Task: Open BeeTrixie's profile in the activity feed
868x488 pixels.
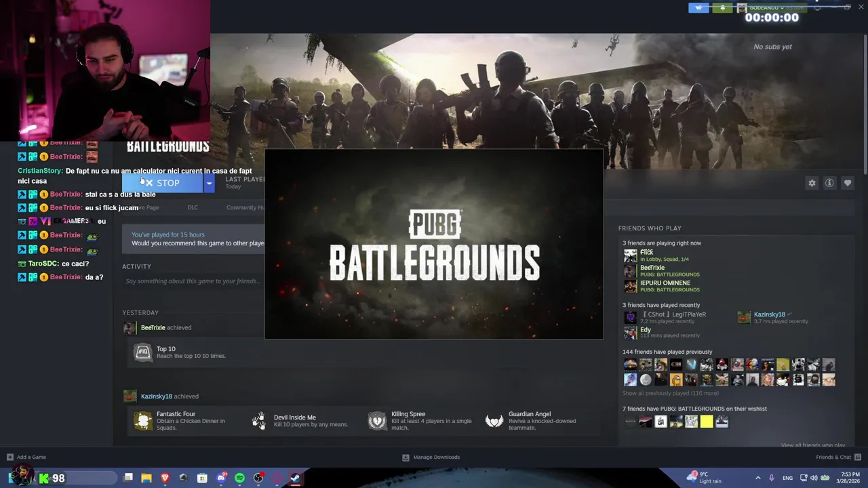Action: pos(153,327)
